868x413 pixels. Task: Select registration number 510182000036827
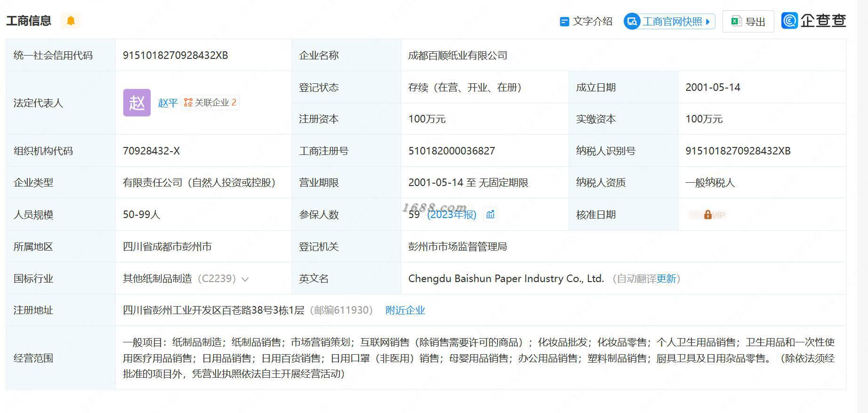point(451,151)
